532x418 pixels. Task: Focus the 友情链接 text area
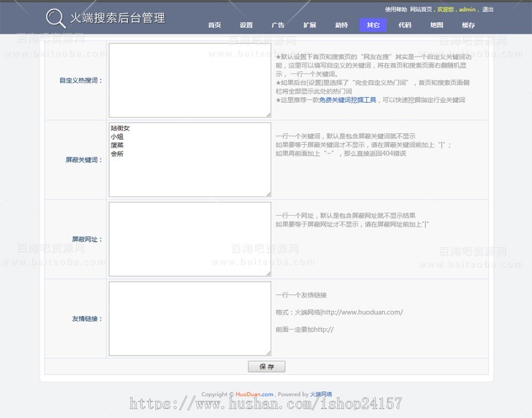190,318
